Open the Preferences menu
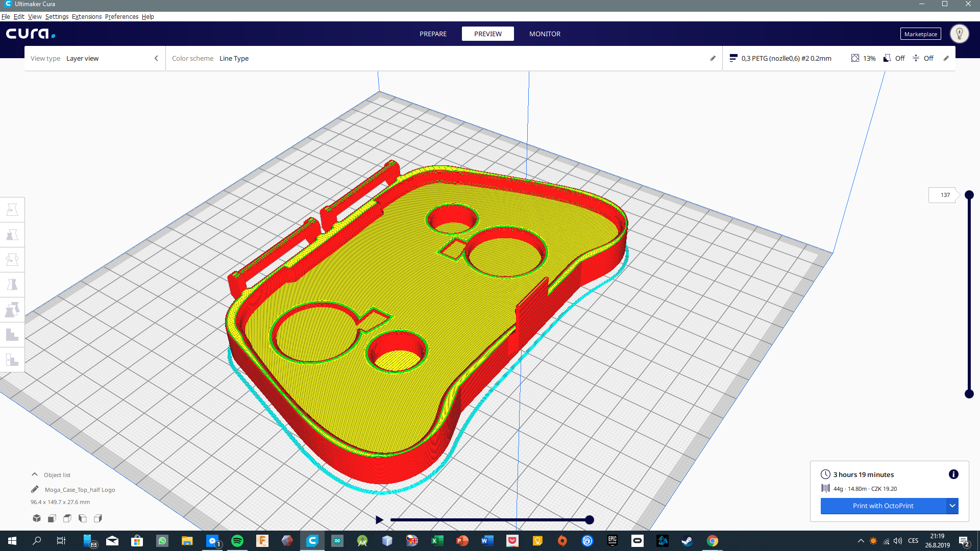The height and width of the screenshot is (551, 980). tap(121, 16)
